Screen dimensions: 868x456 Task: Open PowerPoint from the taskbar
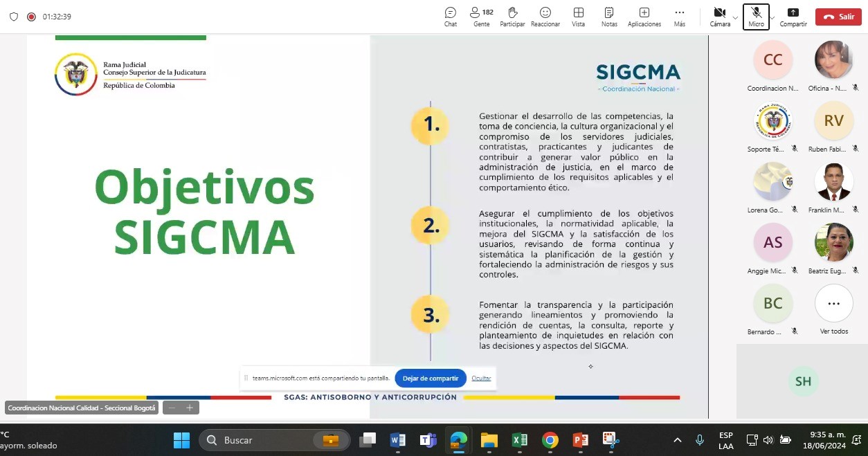[x=580, y=440]
